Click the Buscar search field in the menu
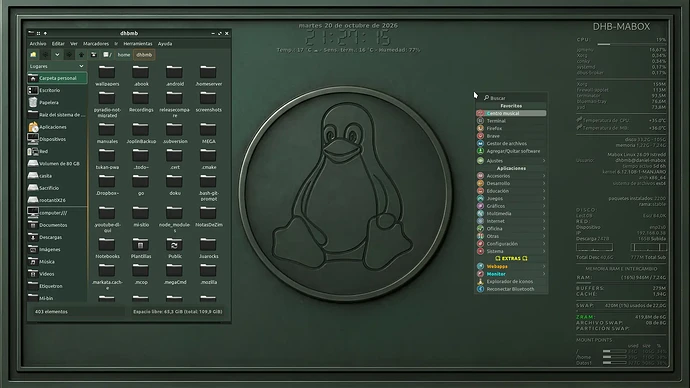 point(511,98)
